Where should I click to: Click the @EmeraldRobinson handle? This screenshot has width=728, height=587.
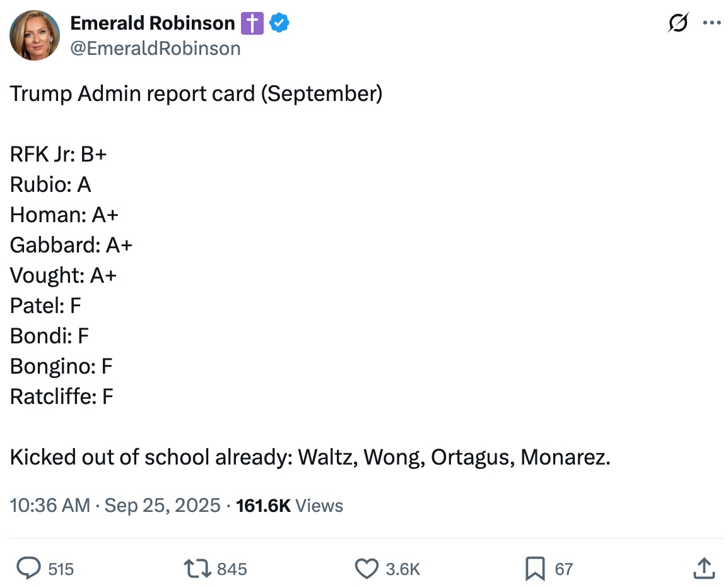coord(155,49)
